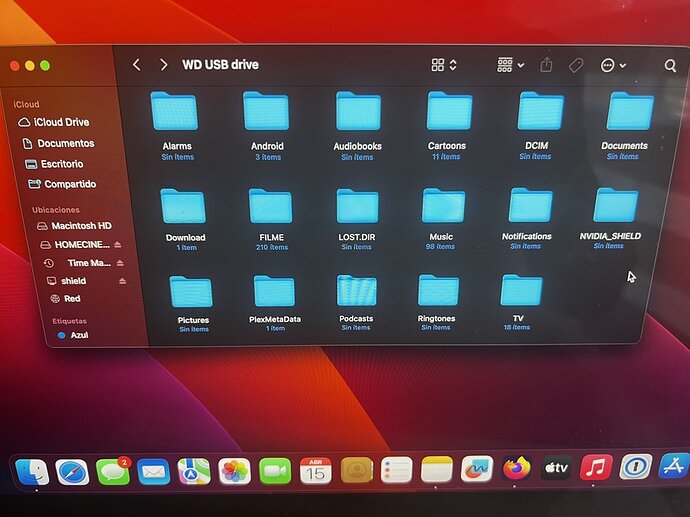Click the 'WD USB drive' window title
This screenshot has width=690, height=517.
click(220, 65)
